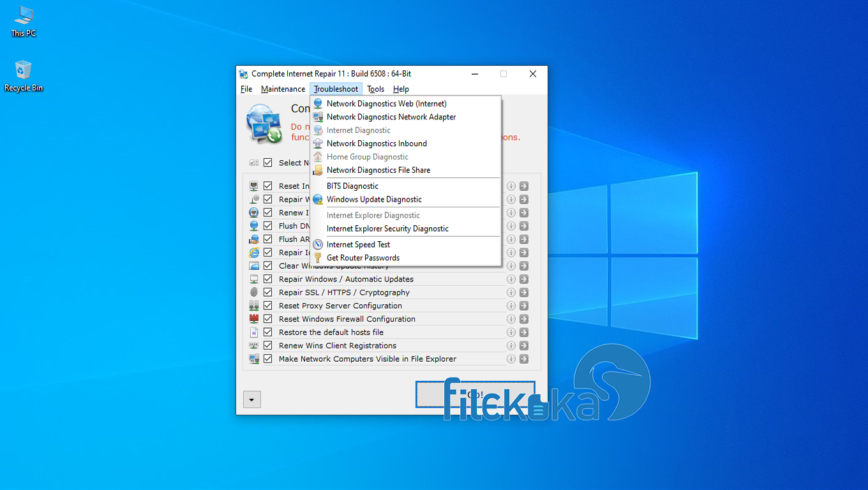
Task: Uncheck Reset Windows Firewall Configuration checkbox
Action: (268, 319)
